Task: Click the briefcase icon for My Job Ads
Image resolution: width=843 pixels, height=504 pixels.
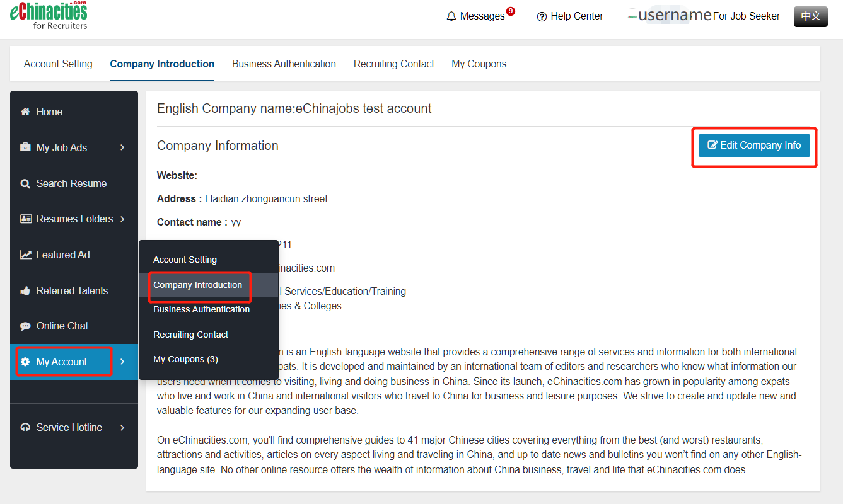Action: (26, 147)
